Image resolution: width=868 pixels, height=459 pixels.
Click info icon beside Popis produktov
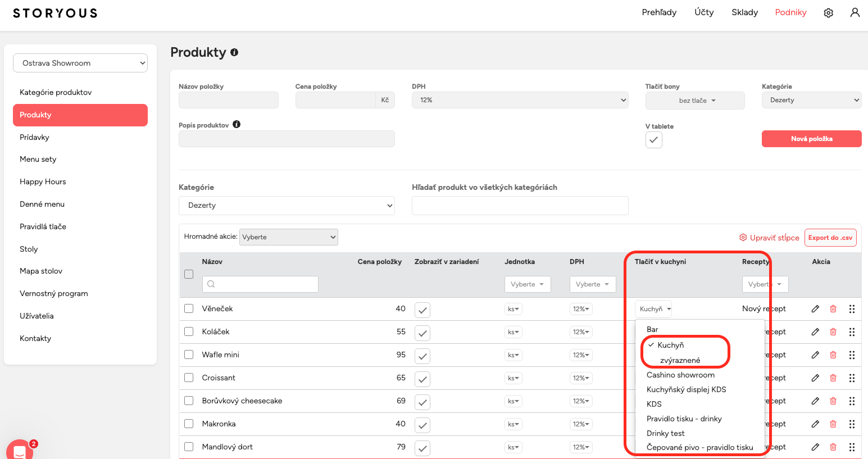coord(237,124)
